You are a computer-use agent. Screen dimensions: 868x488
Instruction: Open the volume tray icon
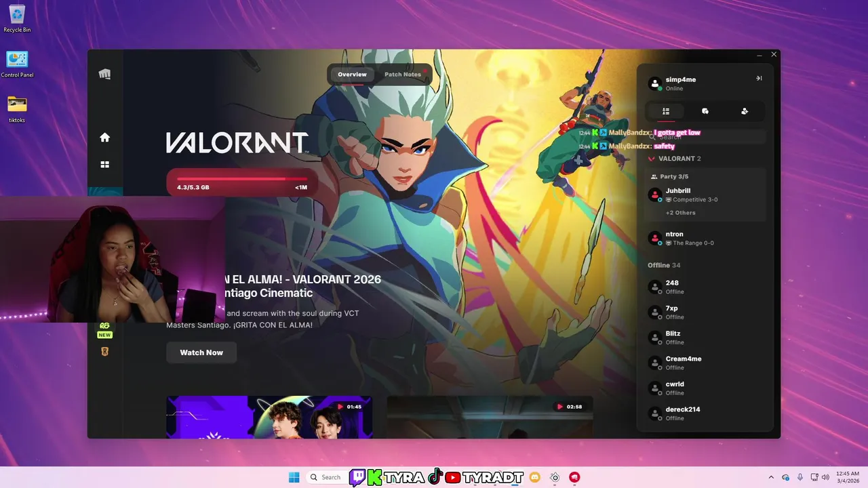click(x=825, y=477)
